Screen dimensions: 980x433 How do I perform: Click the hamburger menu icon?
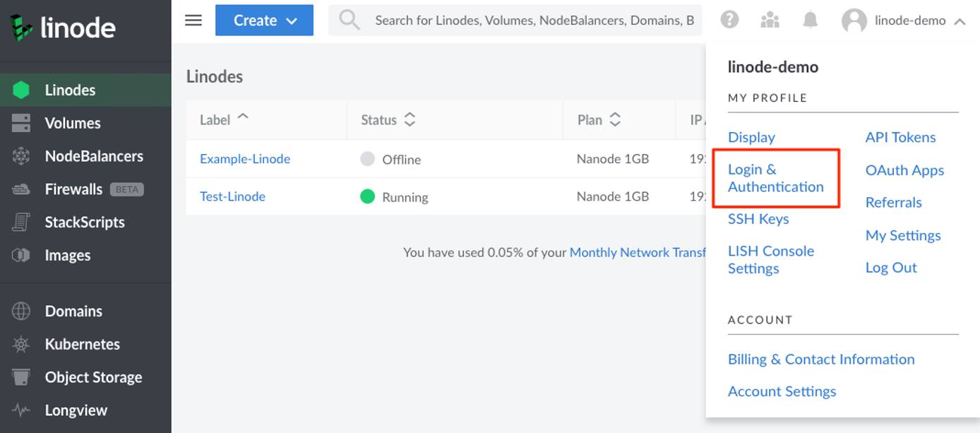tap(193, 20)
